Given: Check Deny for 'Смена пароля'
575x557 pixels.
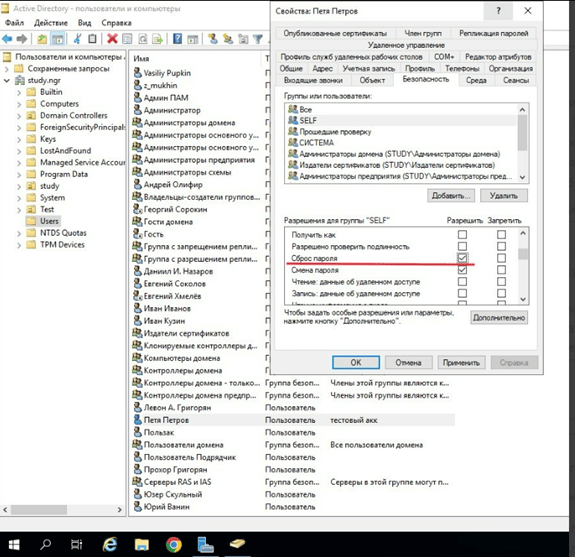Looking at the screenshot, I should tap(501, 270).
